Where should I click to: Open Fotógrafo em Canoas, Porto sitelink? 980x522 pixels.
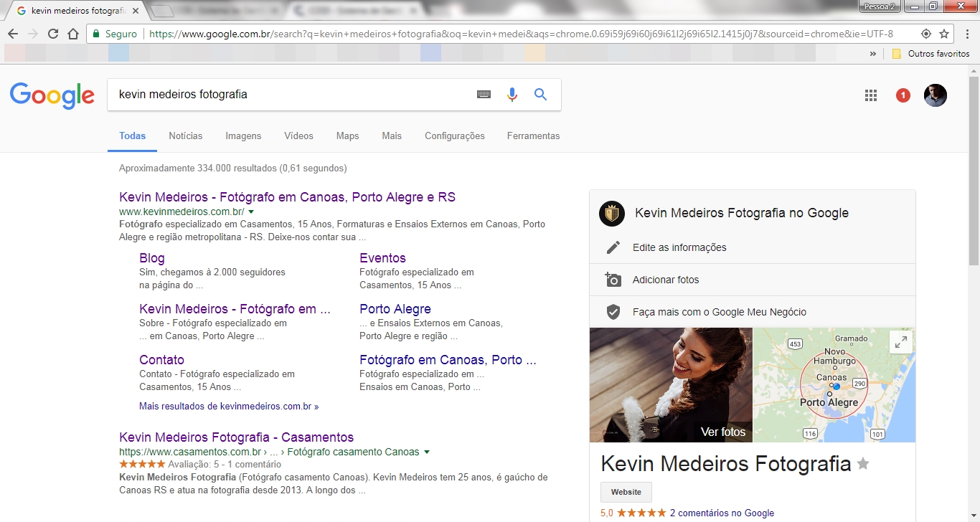[448, 360]
